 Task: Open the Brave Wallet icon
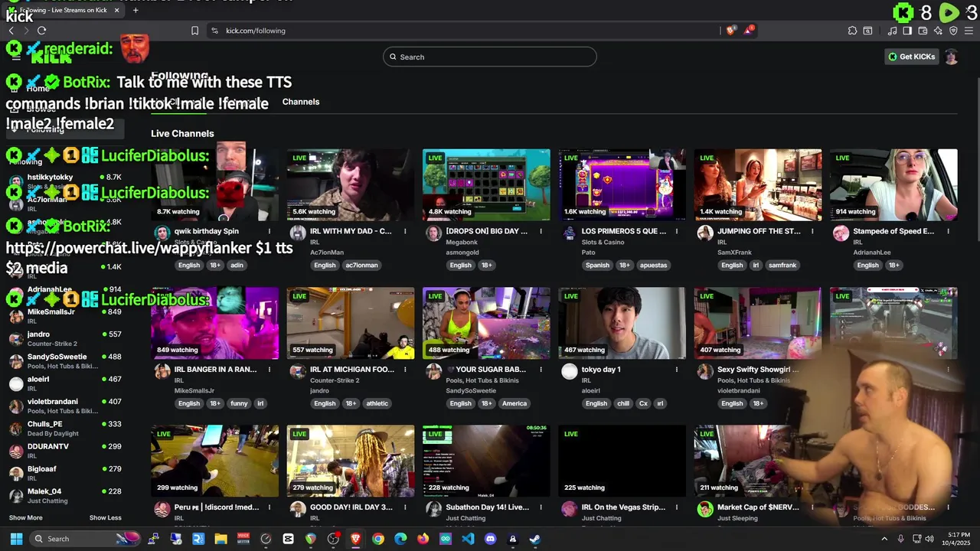tap(923, 31)
